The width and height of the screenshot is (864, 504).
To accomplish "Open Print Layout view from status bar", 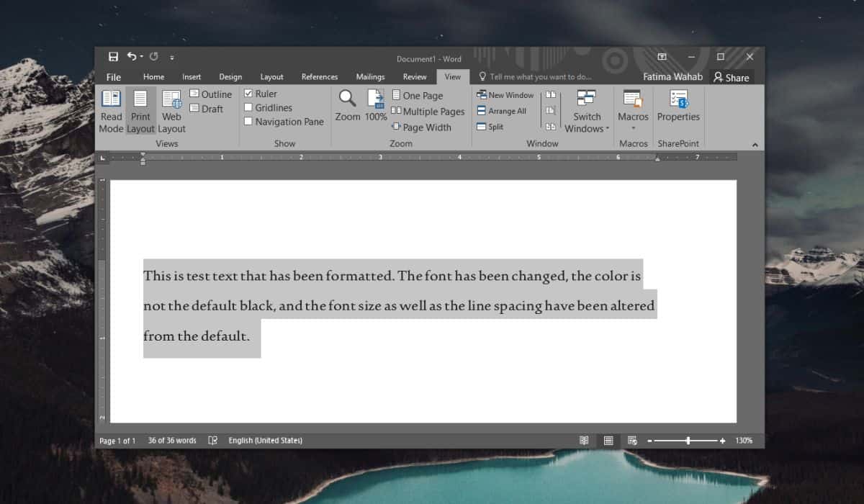I will click(609, 440).
